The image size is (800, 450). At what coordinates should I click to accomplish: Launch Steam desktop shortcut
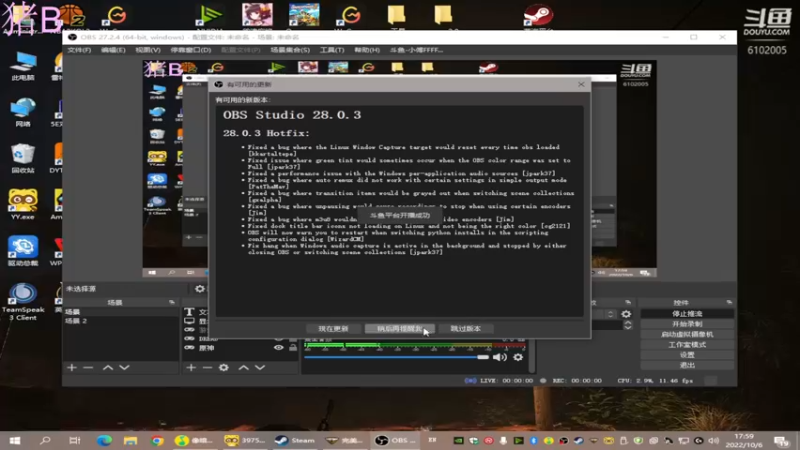[x=538, y=16]
